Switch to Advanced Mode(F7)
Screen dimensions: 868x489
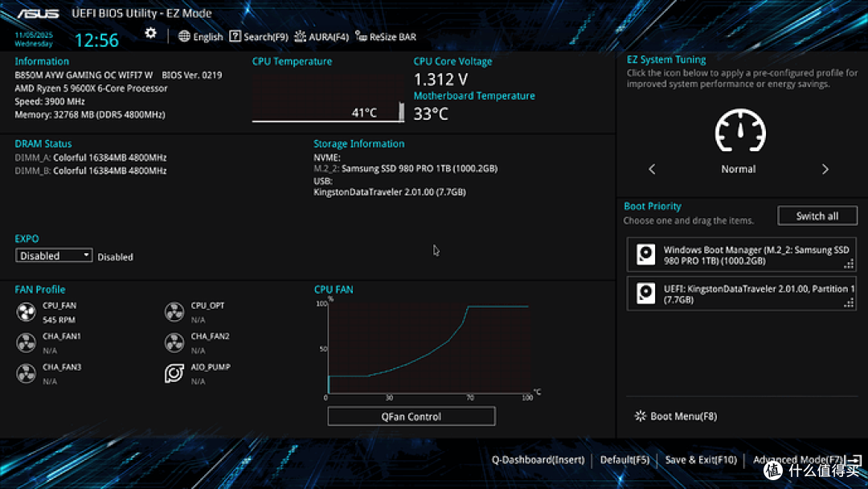pos(807,460)
